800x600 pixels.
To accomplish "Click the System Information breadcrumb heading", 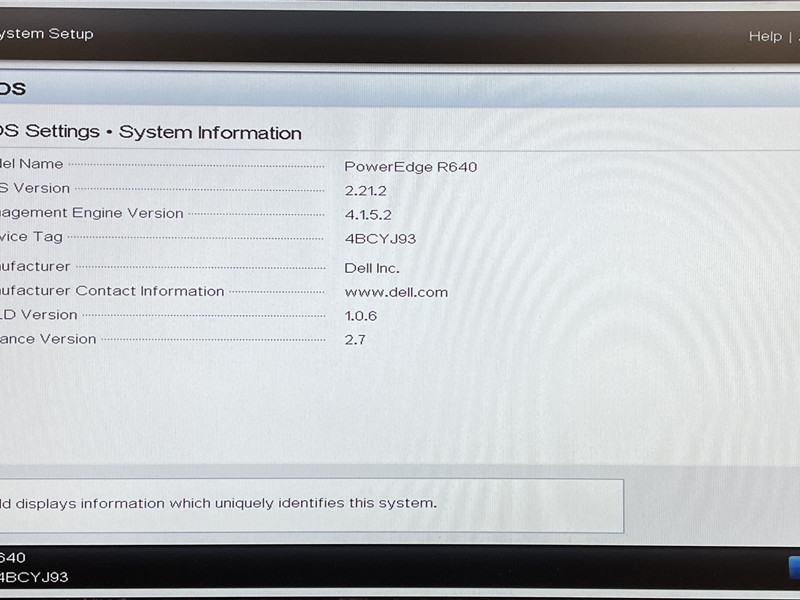I will pos(210,133).
